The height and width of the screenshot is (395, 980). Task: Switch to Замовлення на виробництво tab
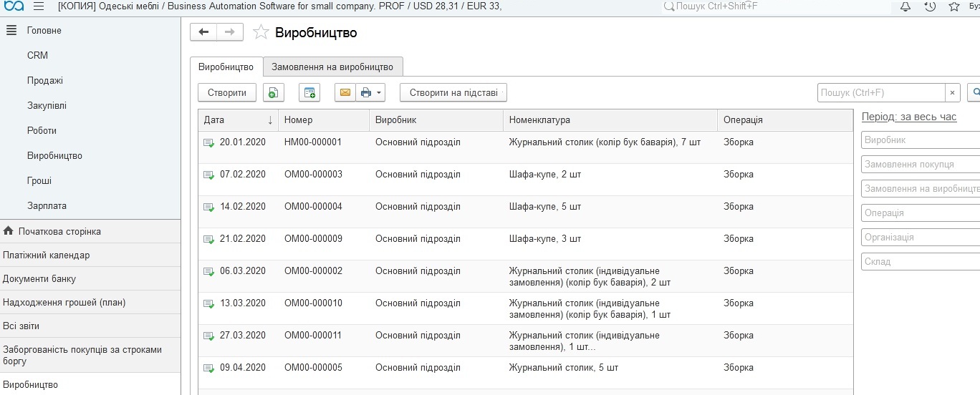pyautogui.click(x=332, y=67)
